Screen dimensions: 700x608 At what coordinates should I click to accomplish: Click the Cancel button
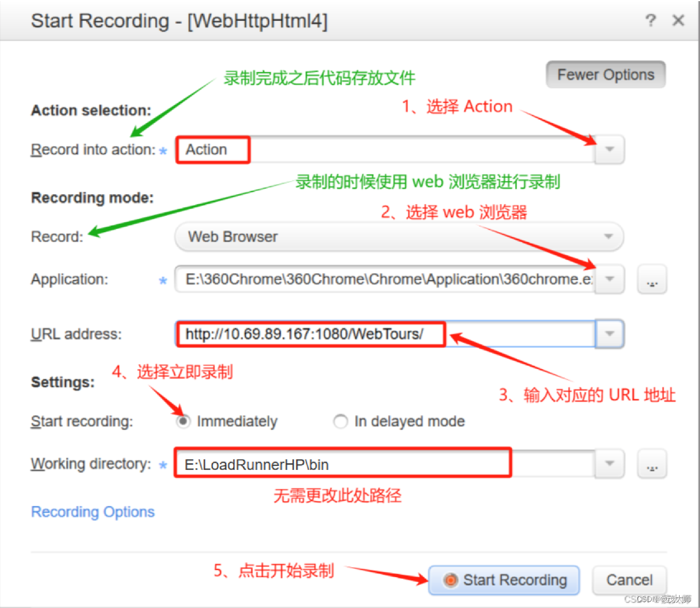click(x=629, y=580)
